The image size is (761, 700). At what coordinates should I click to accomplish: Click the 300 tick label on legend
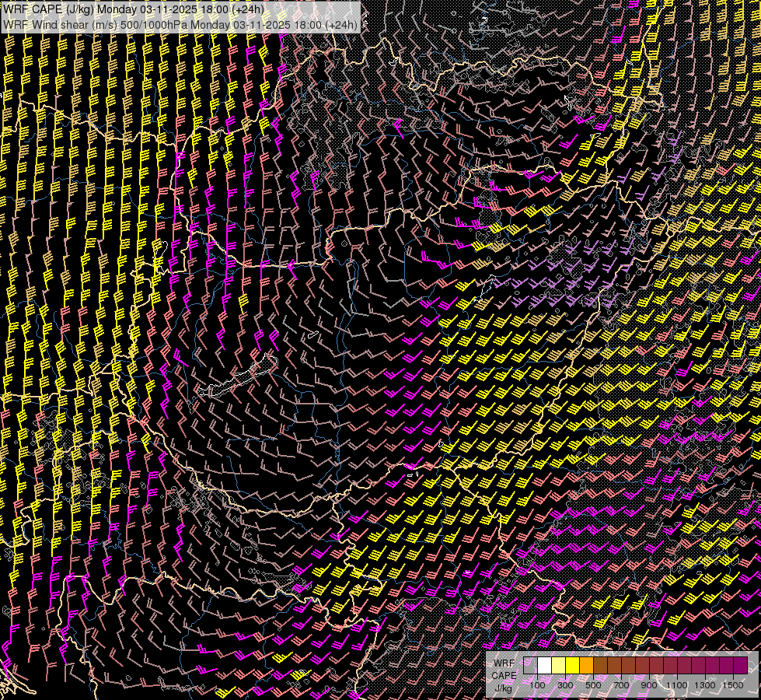(565, 685)
